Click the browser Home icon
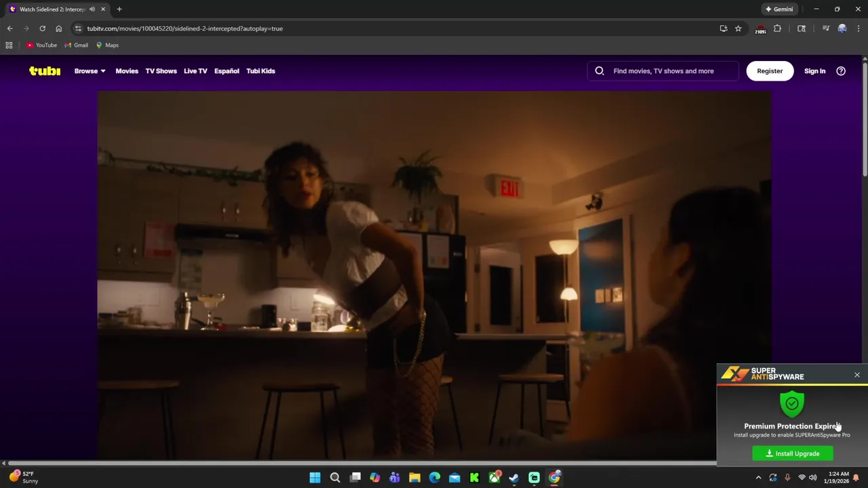The width and height of the screenshot is (868, 488). [58, 28]
